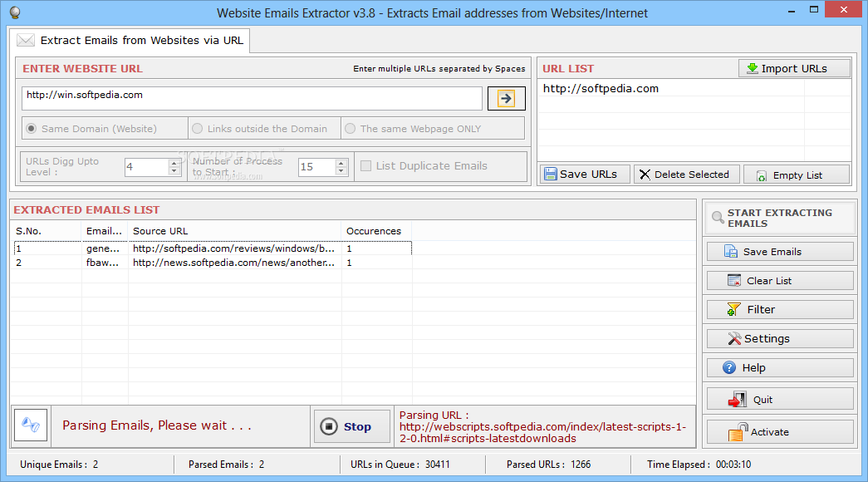Click Unique Emails status entry
This screenshot has height=482, width=868.
59,465
